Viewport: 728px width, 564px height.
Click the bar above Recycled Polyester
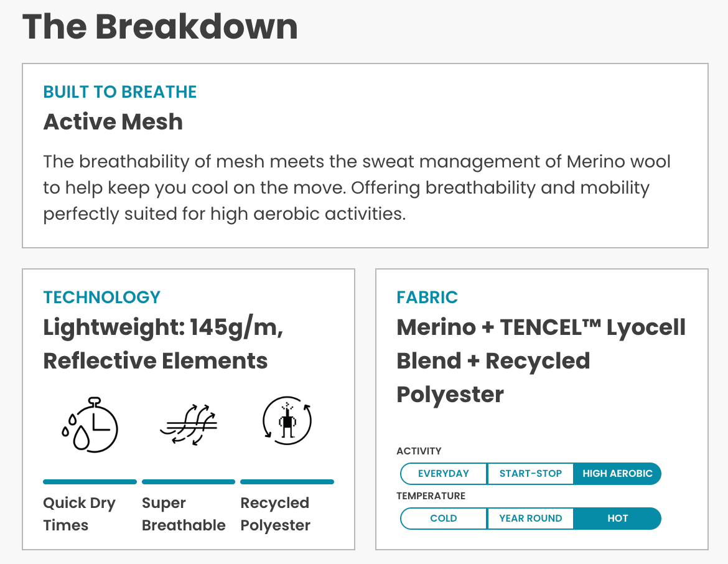287,482
